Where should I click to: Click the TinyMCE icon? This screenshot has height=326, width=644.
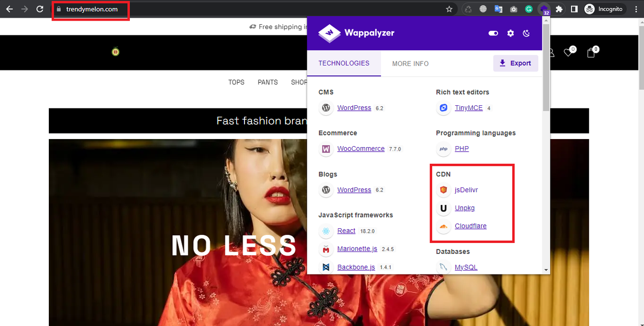tap(443, 108)
